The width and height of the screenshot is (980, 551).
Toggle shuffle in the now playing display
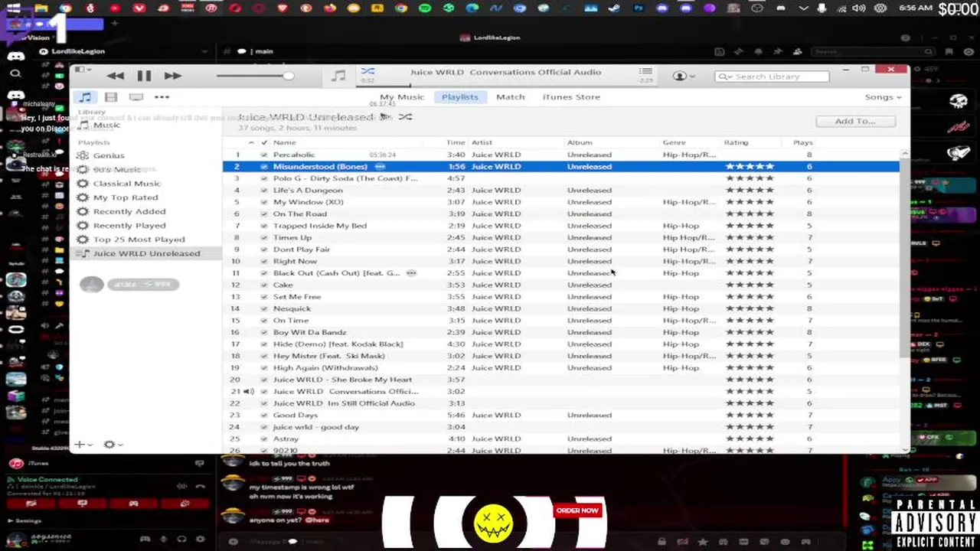point(368,71)
